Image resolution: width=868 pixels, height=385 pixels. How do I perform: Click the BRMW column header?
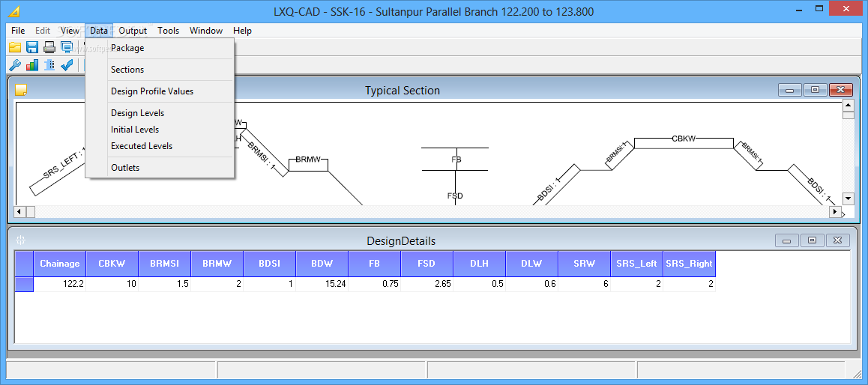click(217, 264)
